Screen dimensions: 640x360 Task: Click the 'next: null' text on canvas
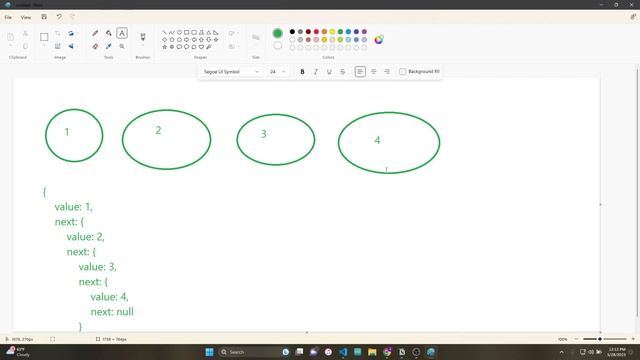(x=112, y=312)
